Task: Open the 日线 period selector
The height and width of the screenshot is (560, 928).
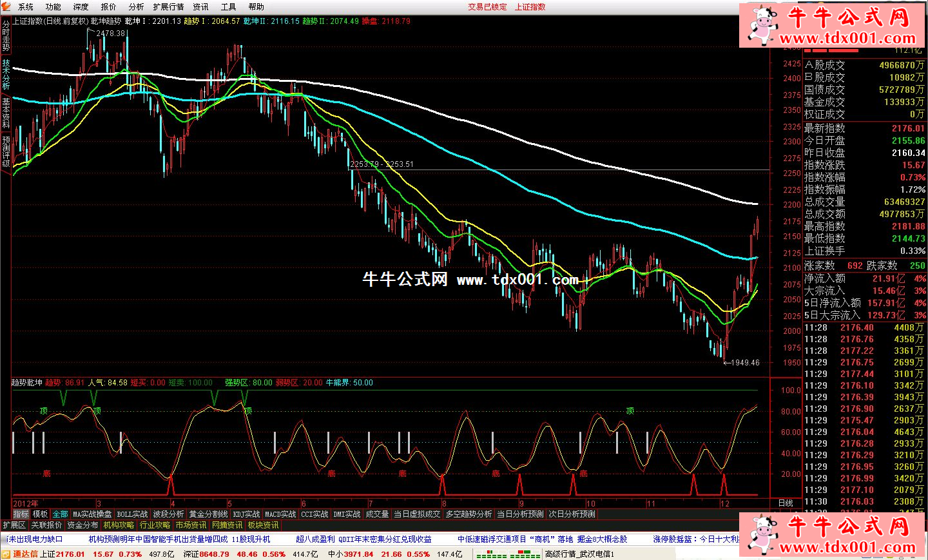Action: pos(786,503)
